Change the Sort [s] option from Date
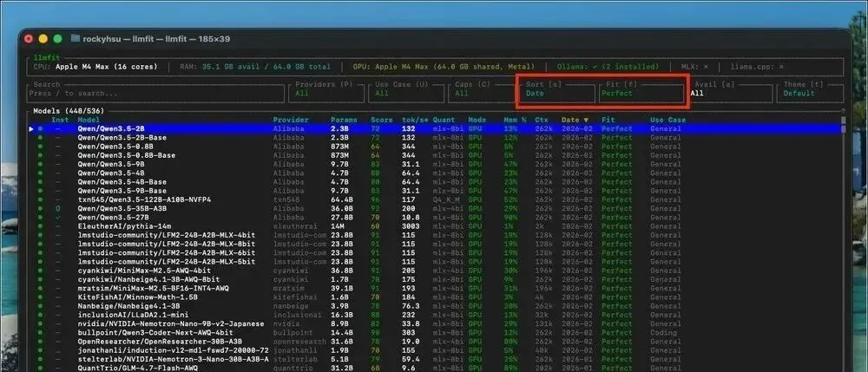 pyautogui.click(x=558, y=94)
